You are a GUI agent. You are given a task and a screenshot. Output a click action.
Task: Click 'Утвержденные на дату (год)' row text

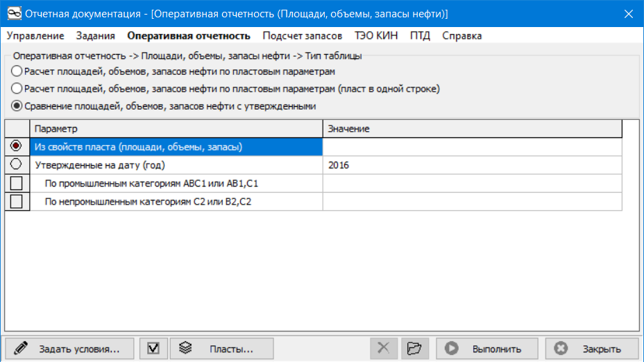coord(100,165)
